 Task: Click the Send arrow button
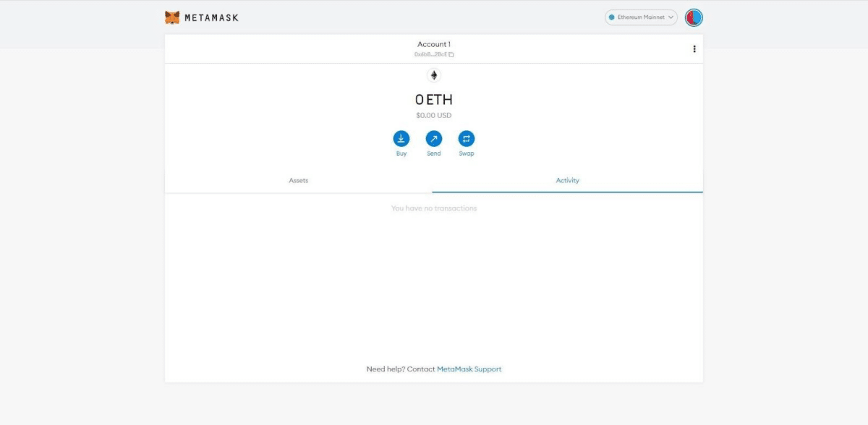(x=434, y=138)
